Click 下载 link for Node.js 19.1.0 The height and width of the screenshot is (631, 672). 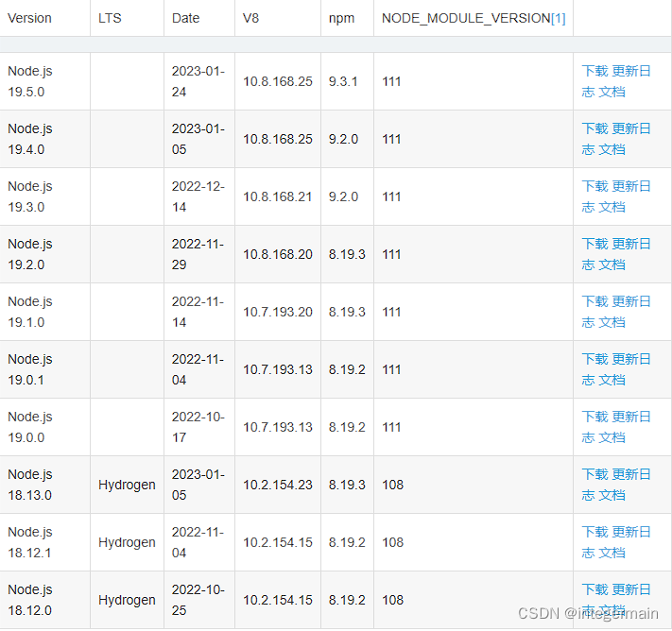click(x=594, y=301)
